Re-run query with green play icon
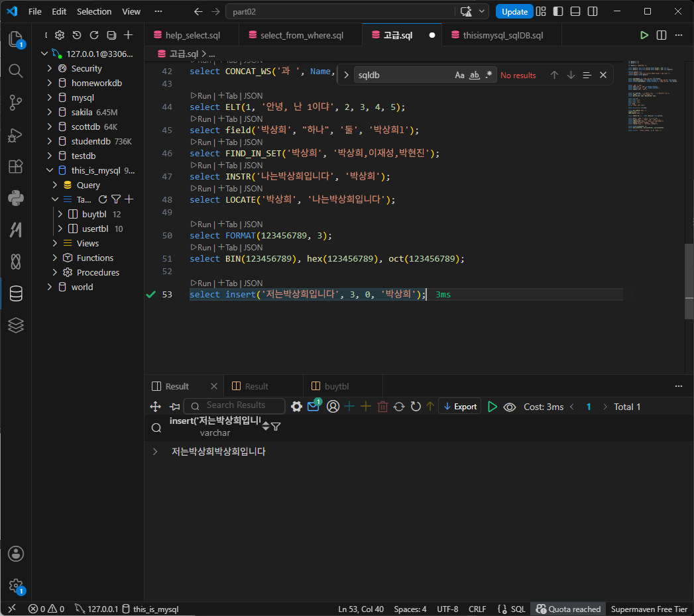This screenshot has width=694, height=616. [x=492, y=407]
